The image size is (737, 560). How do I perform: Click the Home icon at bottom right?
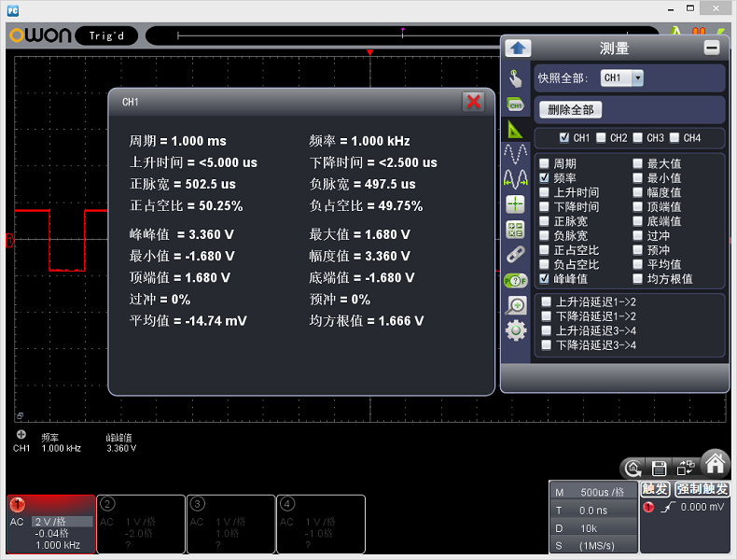pos(715,463)
